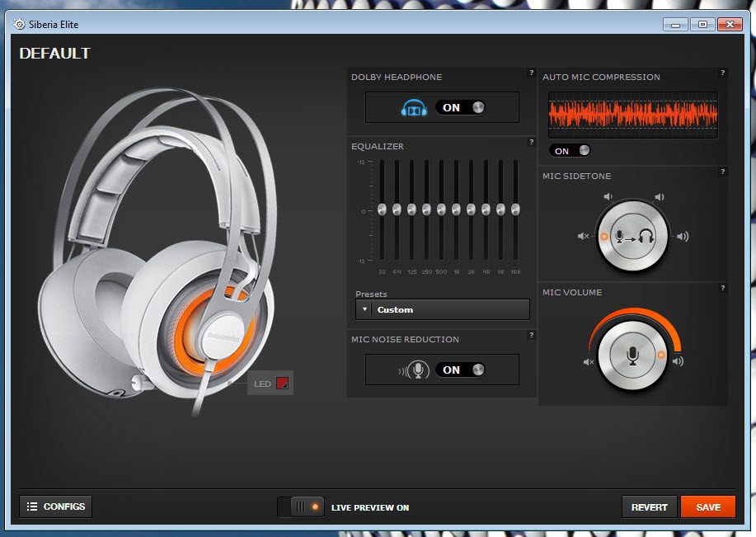The width and height of the screenshot is (756, 537).
Task: Click the Mic Sidetone dial knob
Action: (633, 237)
